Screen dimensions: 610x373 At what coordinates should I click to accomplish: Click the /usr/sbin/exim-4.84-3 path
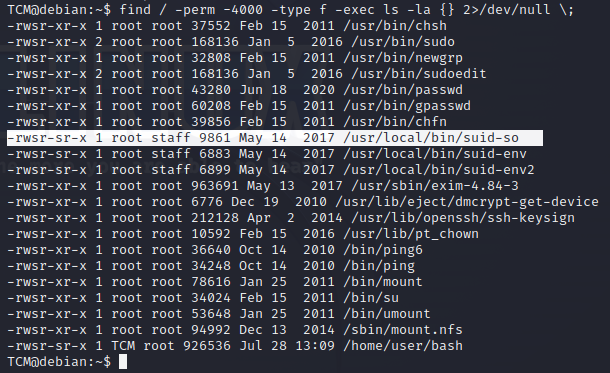[x=435, y=186]
